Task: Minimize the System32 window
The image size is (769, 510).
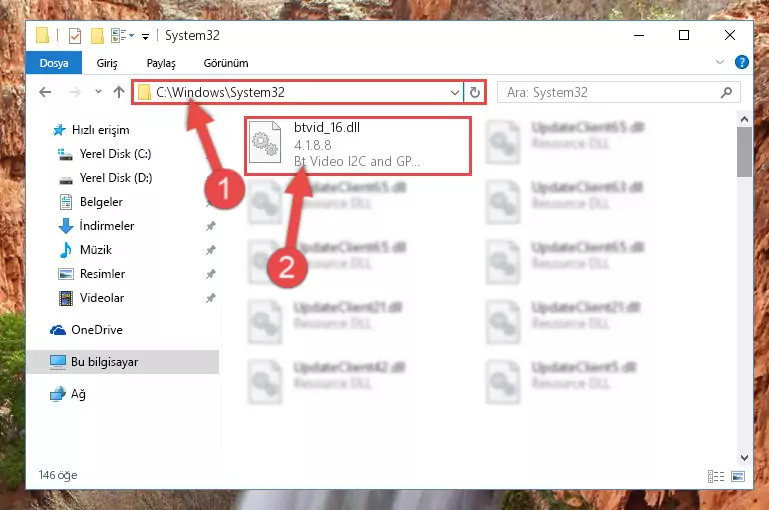Action: tap(639, 35)
